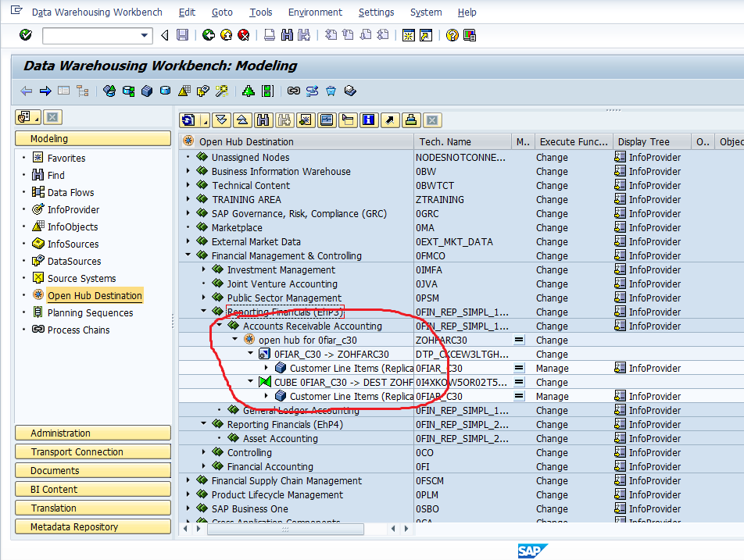The width and height of the screenshot is (744, 560).
Task: Click the navigation window toggle icon above Modeling
Action: (25, 117)
